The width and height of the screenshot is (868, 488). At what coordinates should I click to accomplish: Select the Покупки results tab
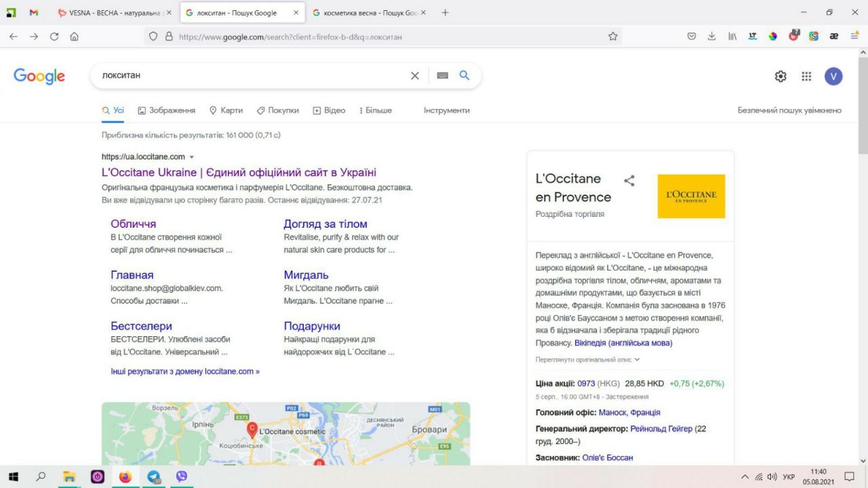point(277,110)
